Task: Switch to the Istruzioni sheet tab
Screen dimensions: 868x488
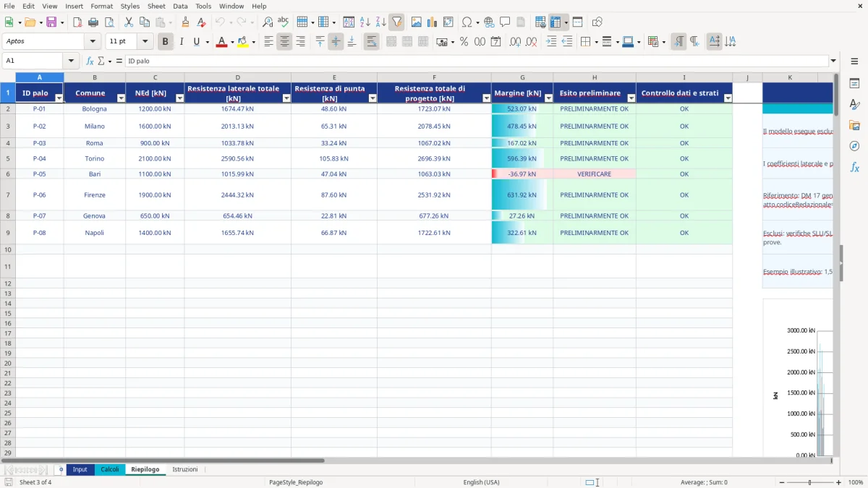Action: coord(185,469)
